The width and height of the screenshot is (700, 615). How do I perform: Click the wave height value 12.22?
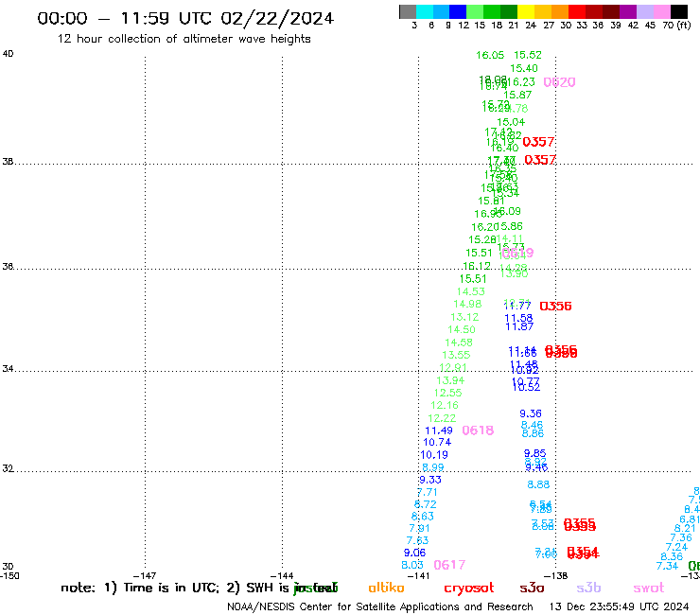pos(442,418)
